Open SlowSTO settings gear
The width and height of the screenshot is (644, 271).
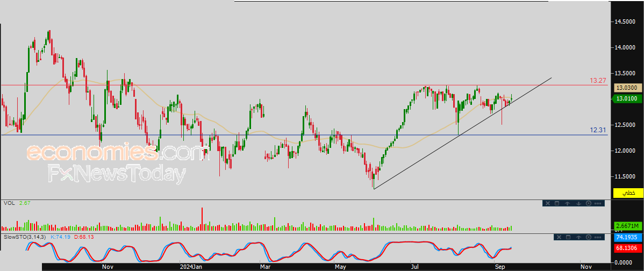(x=589, y=237)
